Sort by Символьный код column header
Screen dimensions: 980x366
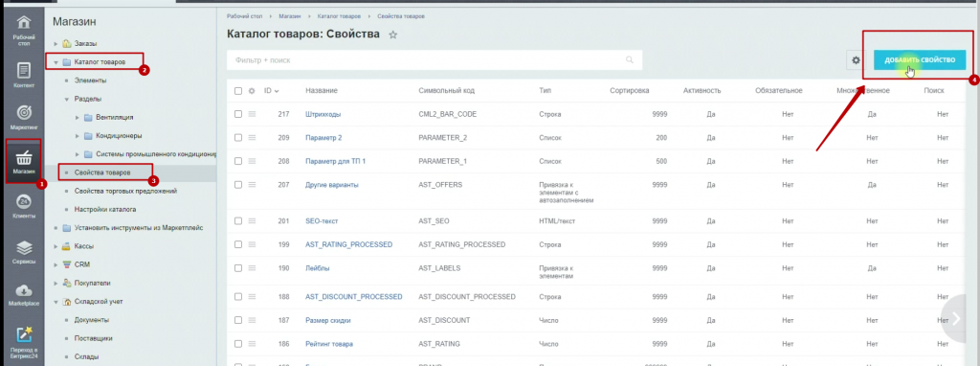click(x=446, y=91)
